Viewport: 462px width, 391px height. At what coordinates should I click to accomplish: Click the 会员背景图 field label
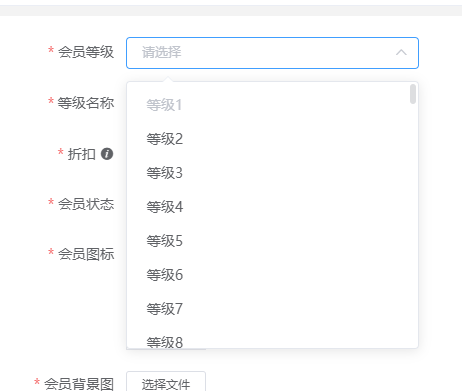coord(79,384)
